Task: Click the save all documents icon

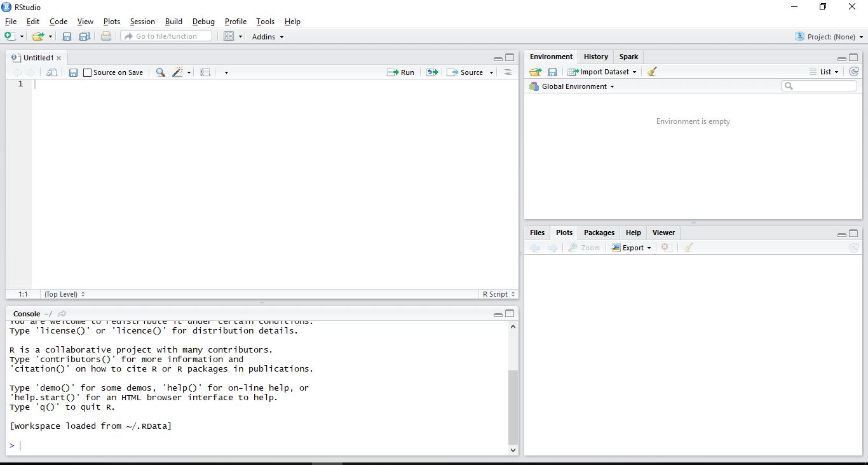Action: tap(84, 37)
